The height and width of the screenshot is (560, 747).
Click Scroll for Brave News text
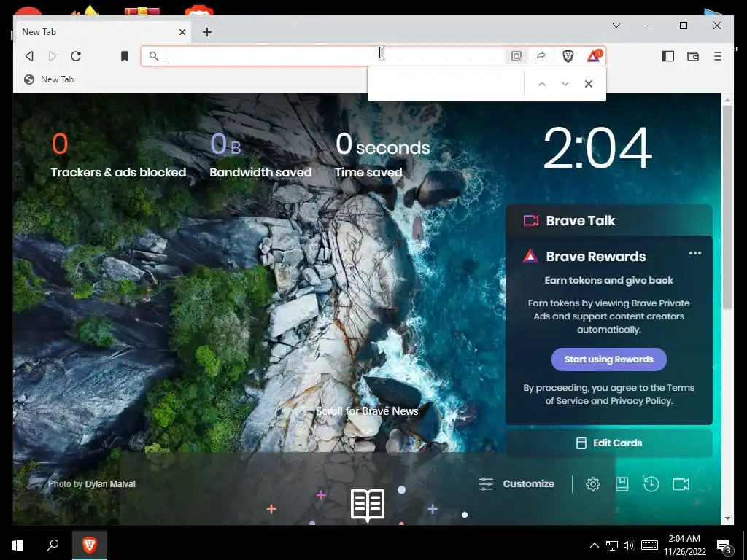(367, 411)
